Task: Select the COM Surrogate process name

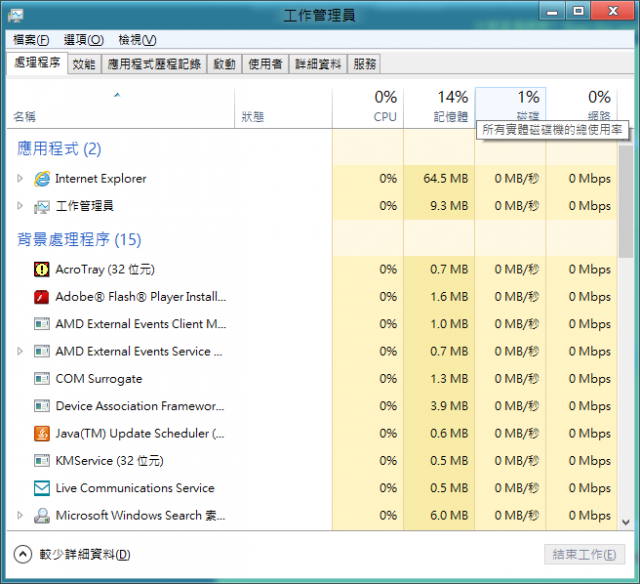Action: click(99, 379)
